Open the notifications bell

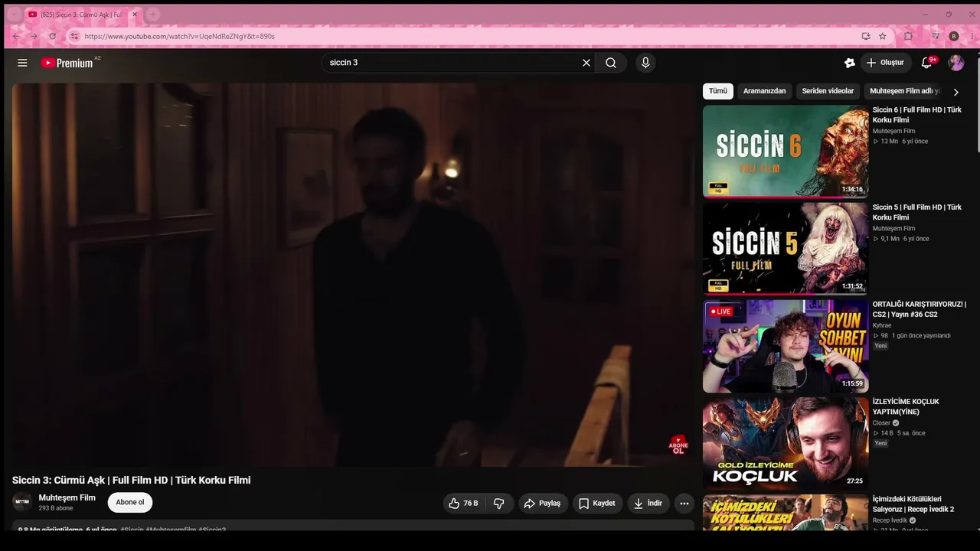tap(926, 63)
